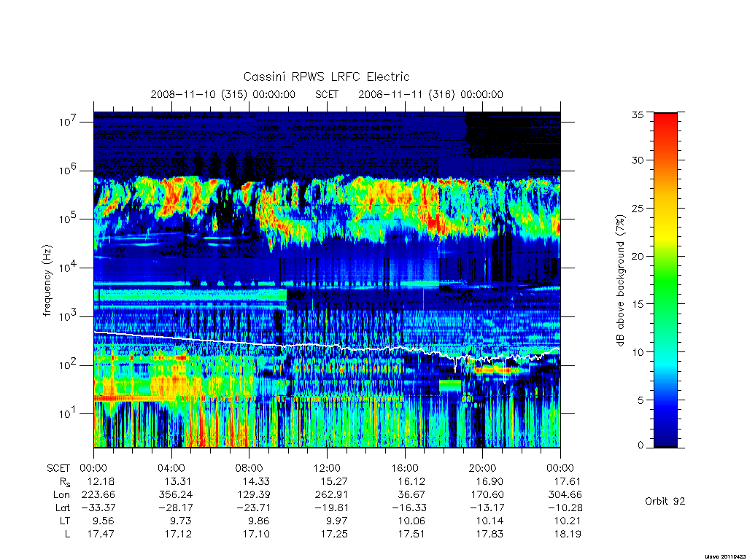Click the dB above background (7%) label

[x=620, y=280]
